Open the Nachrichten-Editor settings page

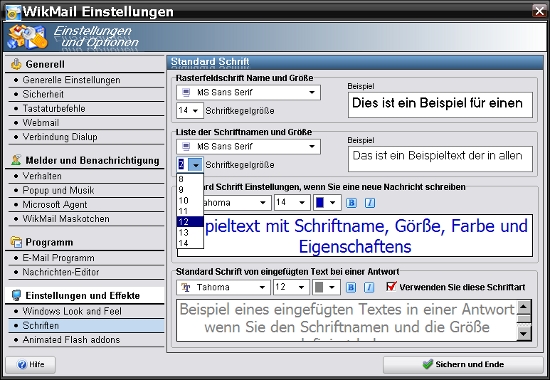click(61, 272)
